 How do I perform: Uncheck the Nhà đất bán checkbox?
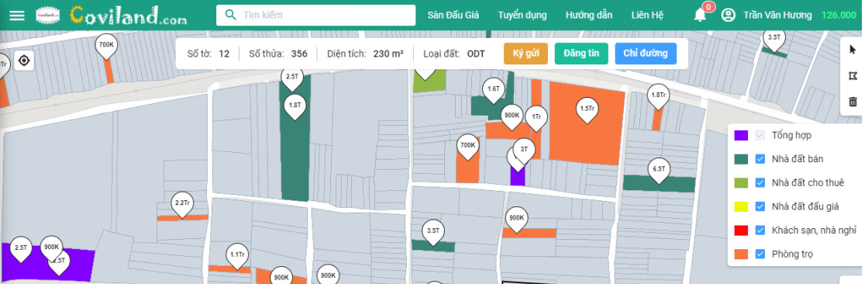(x=760, y=159)
